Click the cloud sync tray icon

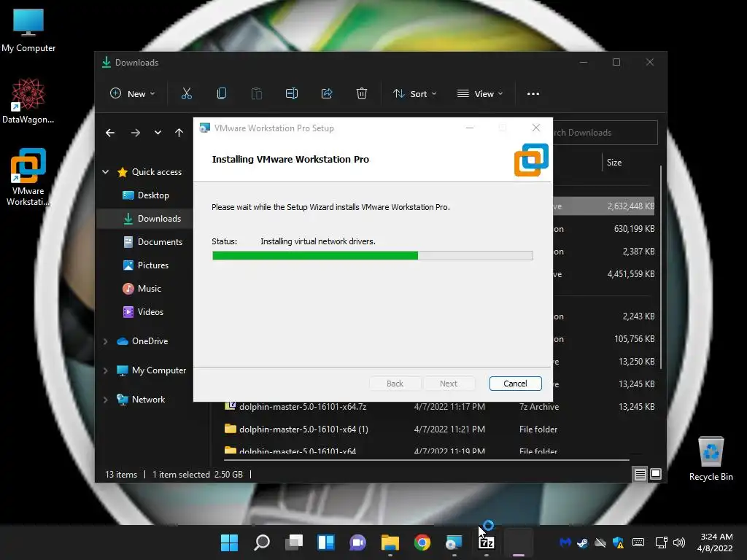600,542
